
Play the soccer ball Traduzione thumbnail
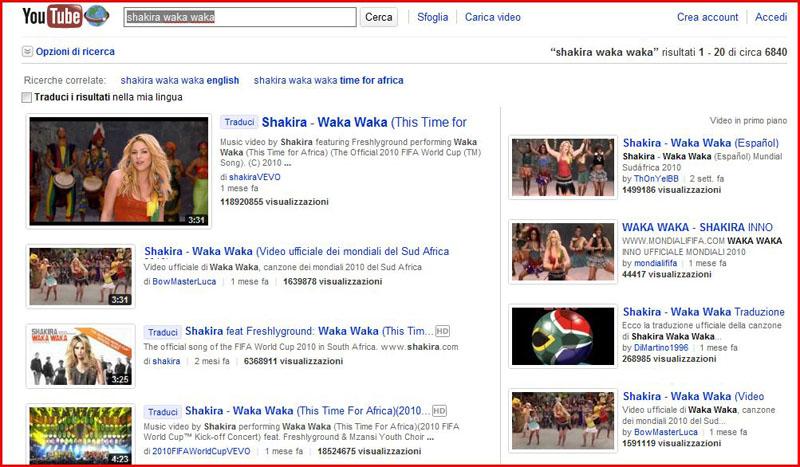563,336
